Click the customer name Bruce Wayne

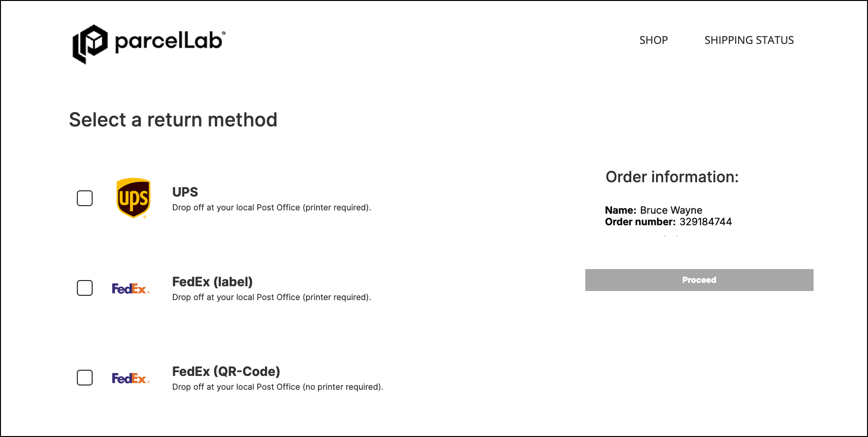click(x=671, y=210)
